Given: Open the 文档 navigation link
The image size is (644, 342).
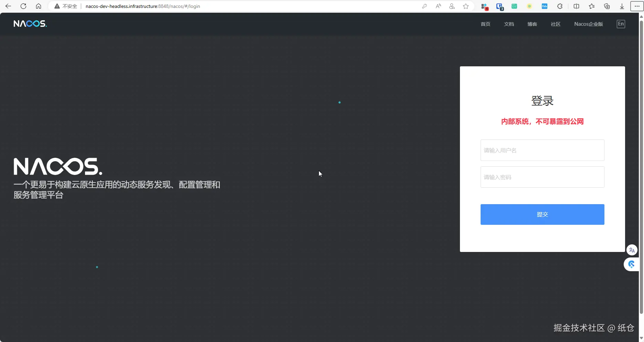Looking at the screenshot, I should tap(509, 24).
